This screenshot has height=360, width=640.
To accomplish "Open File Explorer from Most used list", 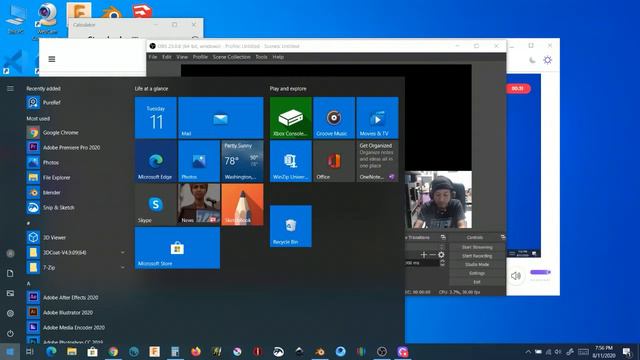I will pos(76,178).
